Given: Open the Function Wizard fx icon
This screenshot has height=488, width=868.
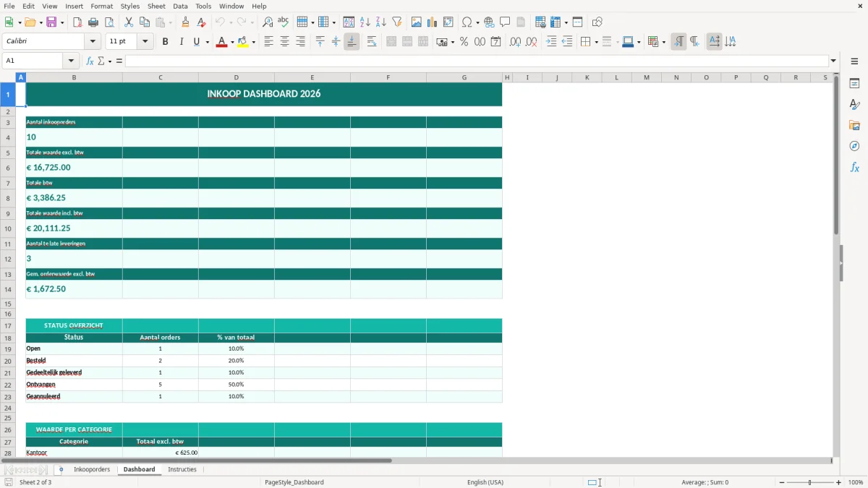Looking at the screenshot, I should [90, 61].
